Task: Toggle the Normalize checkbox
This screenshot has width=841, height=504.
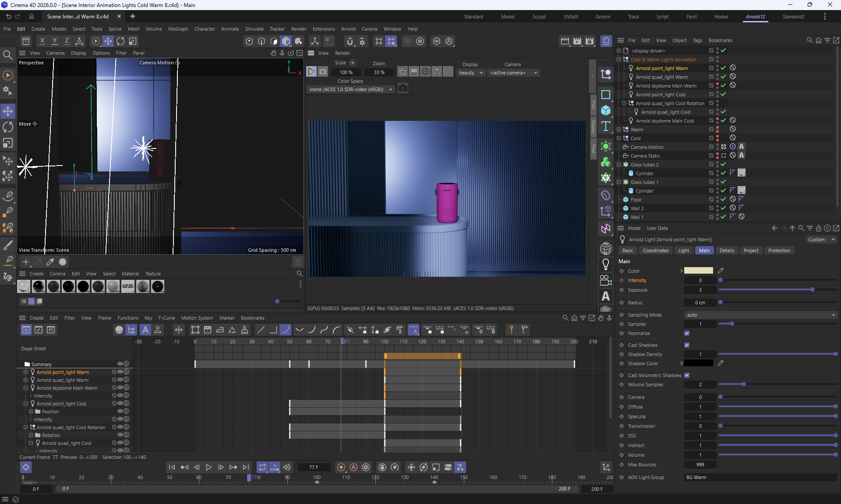Action: click(x=687, y=333)
